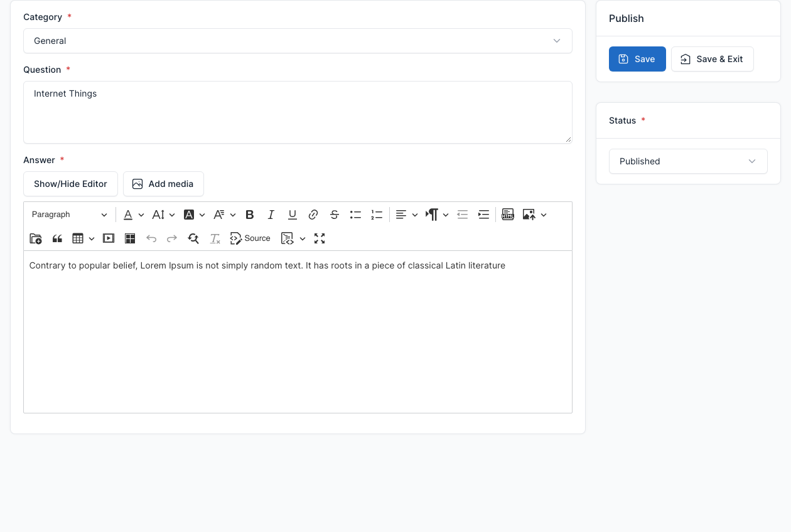
Task: Open find and replace
Action: (193, 238)
